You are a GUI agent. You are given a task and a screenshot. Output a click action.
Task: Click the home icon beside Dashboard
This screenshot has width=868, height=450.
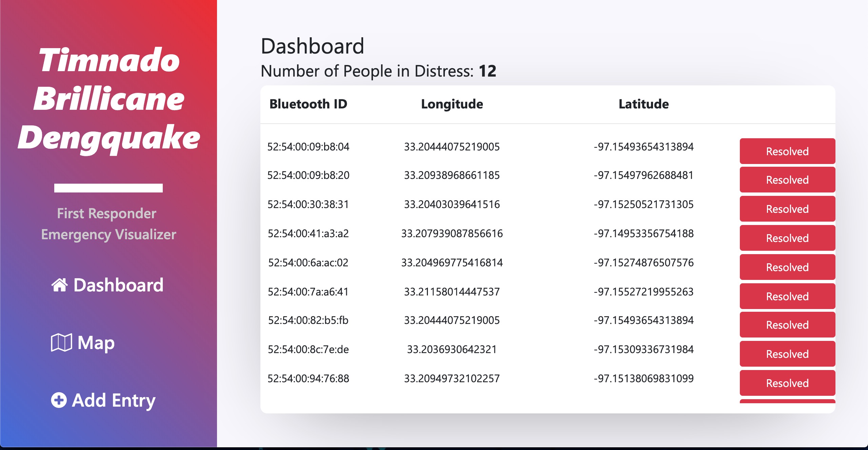59,285
